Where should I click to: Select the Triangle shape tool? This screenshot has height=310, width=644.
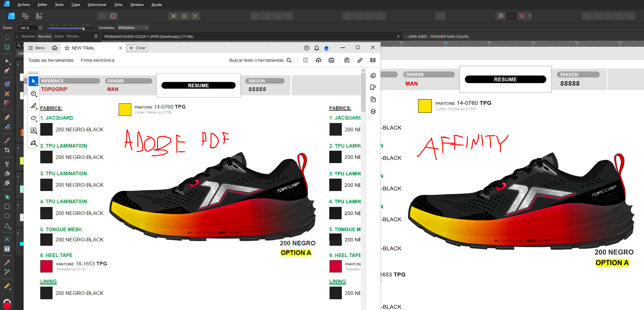tap(7, 226)
